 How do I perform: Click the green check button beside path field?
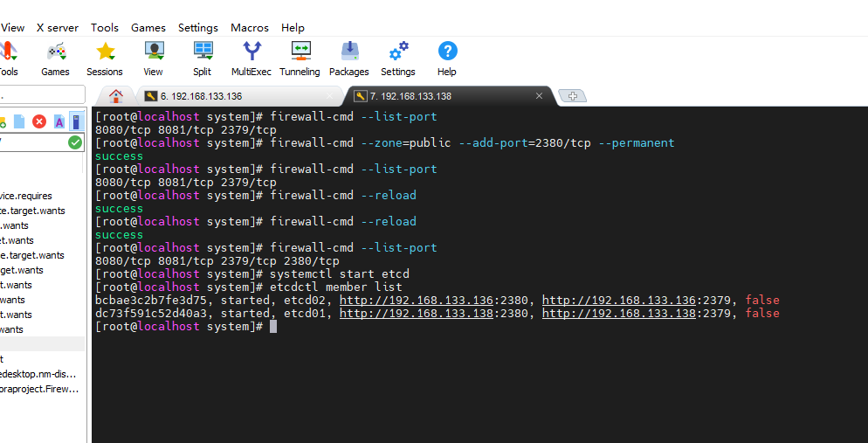pyautogui.click(x=75, y=143)
